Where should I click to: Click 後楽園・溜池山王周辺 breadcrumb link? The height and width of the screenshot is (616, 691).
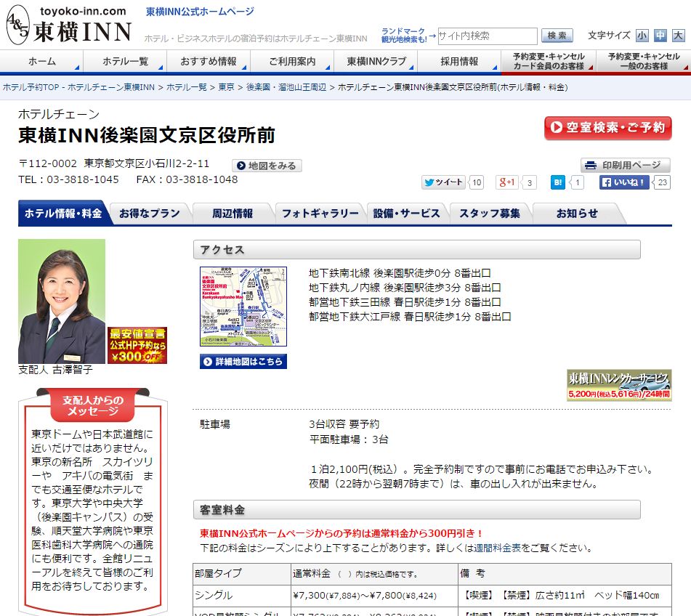[x=286, y=87]
